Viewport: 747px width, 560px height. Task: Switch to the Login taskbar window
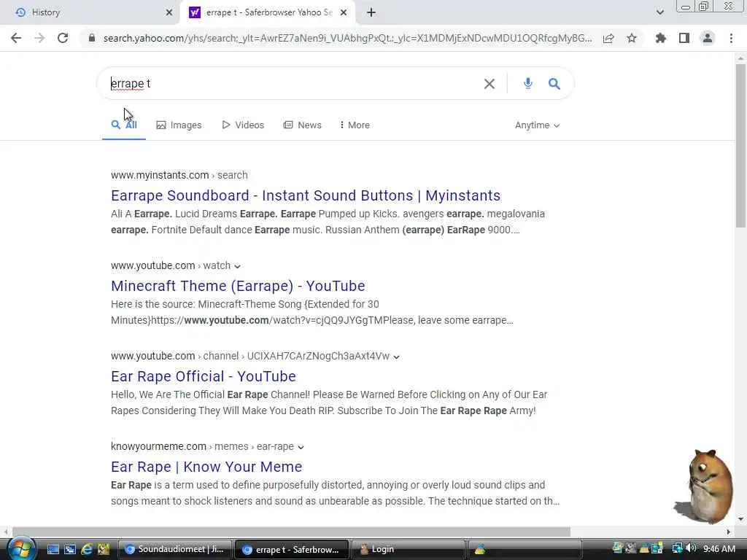[409, 550]
